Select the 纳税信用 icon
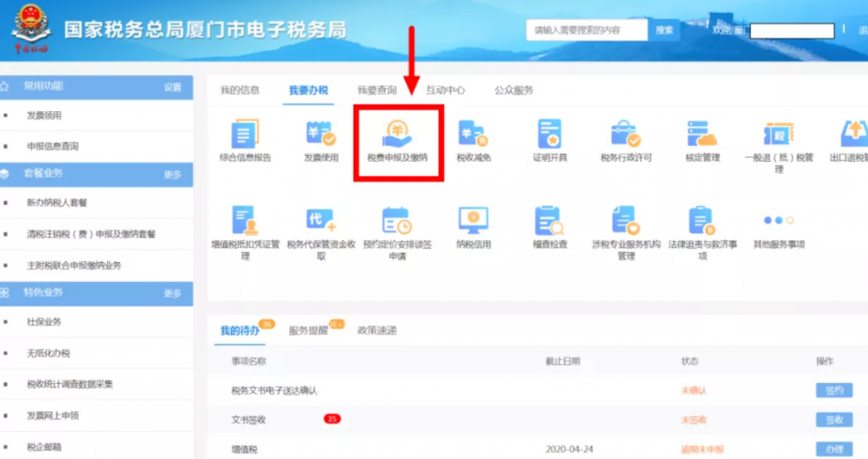 point(473,222)
